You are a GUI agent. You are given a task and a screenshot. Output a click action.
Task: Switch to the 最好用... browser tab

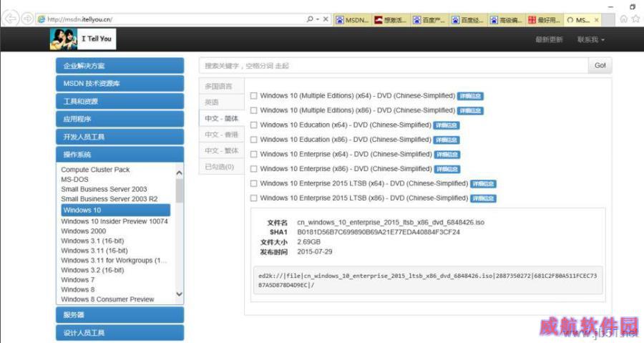tap(545, 20)
